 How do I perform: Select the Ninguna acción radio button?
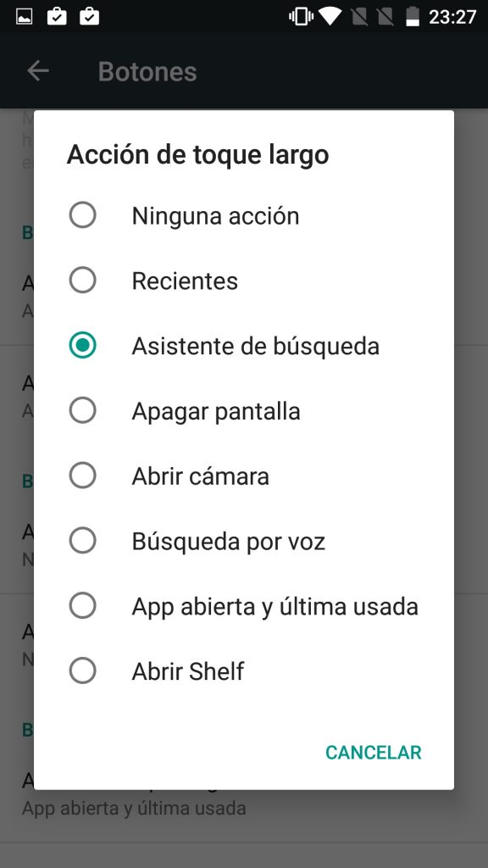click(82, 214)
